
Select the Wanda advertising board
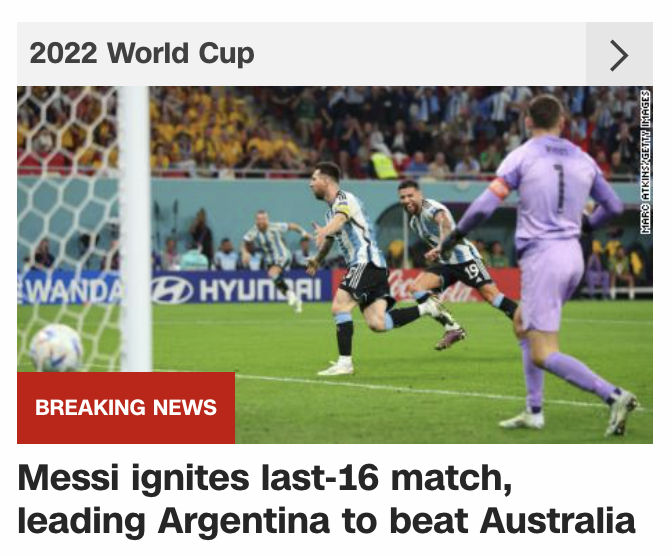[x=69, y=290]
